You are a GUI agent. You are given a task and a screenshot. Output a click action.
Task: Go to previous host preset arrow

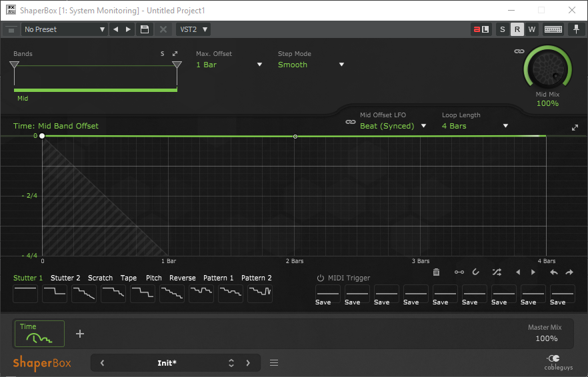[x=115, y=29]
